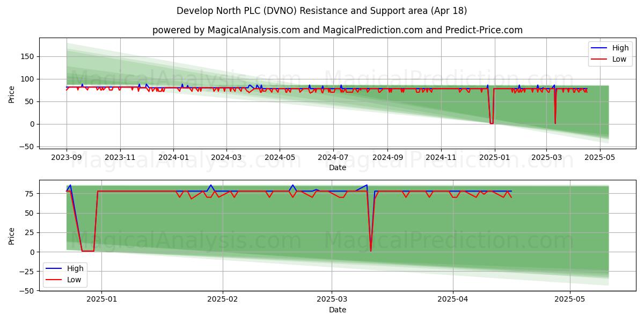
Task: Click the 'Price' y-axis label of the top chart
Action: (x=12, y=94)
